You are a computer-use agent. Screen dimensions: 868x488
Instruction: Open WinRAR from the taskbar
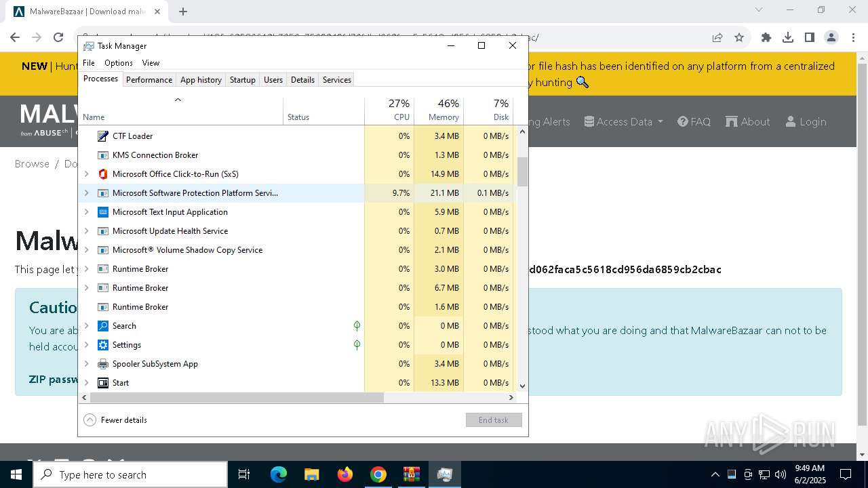[412, 474]
